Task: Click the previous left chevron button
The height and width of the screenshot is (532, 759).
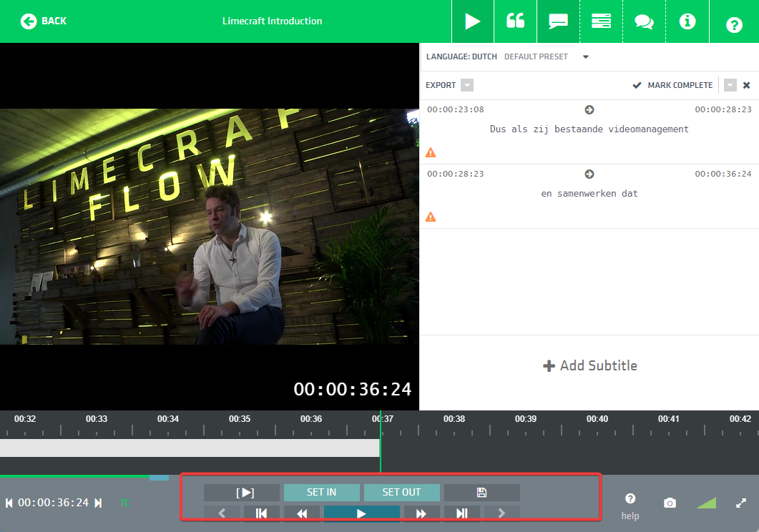Action: [x=222, y=513]
